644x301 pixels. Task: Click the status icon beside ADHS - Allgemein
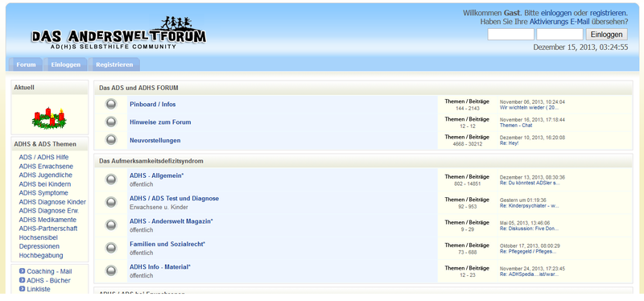pos(111,179)
